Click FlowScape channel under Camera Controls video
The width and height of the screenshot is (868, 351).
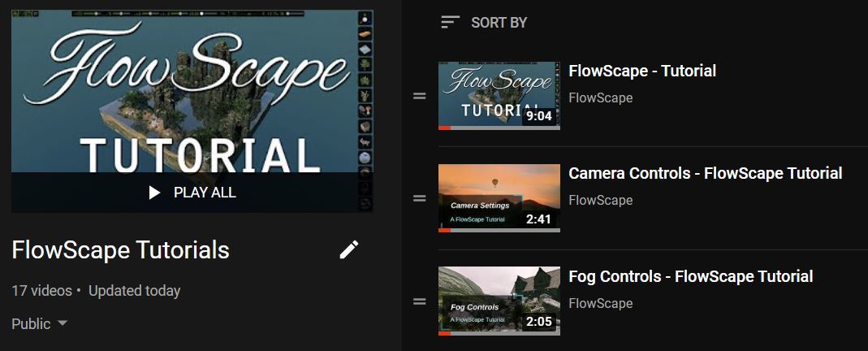click(x=601, y=201)
